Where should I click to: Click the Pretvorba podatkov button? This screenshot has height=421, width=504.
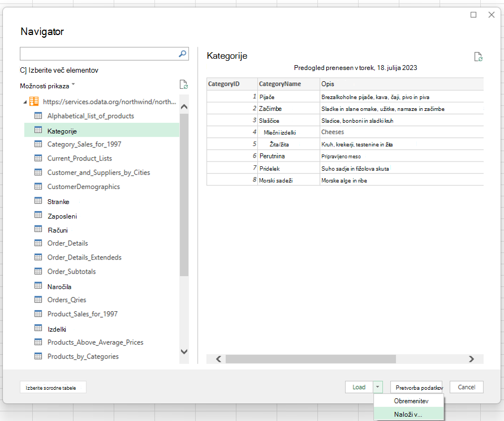pyautogui.click(x=417, y=387)
